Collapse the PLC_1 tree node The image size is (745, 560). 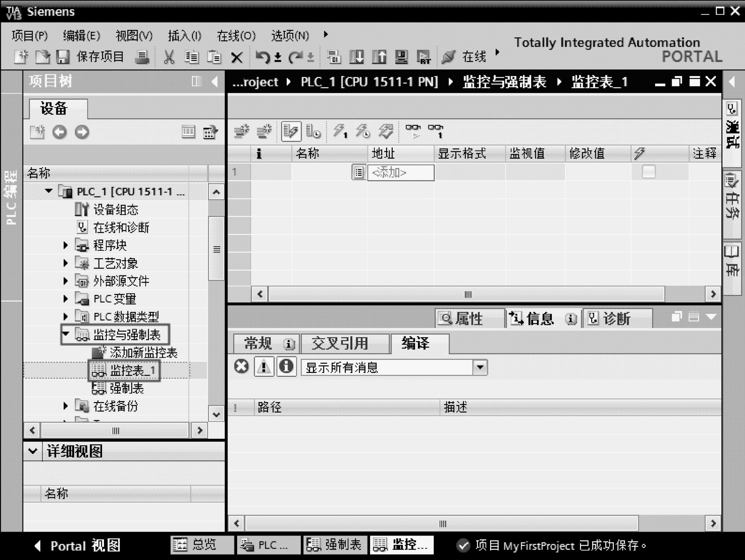pyautogui.click(x=49, y=191)
